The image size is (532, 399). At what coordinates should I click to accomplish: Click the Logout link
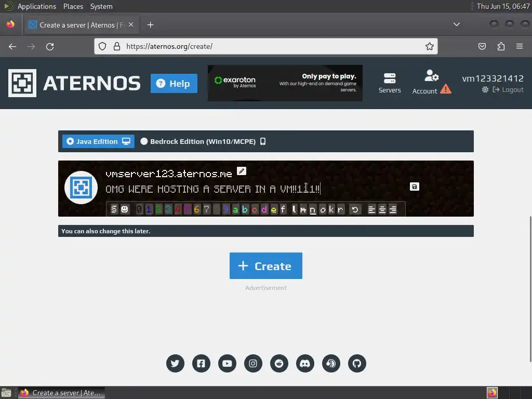tap(508, 89)
